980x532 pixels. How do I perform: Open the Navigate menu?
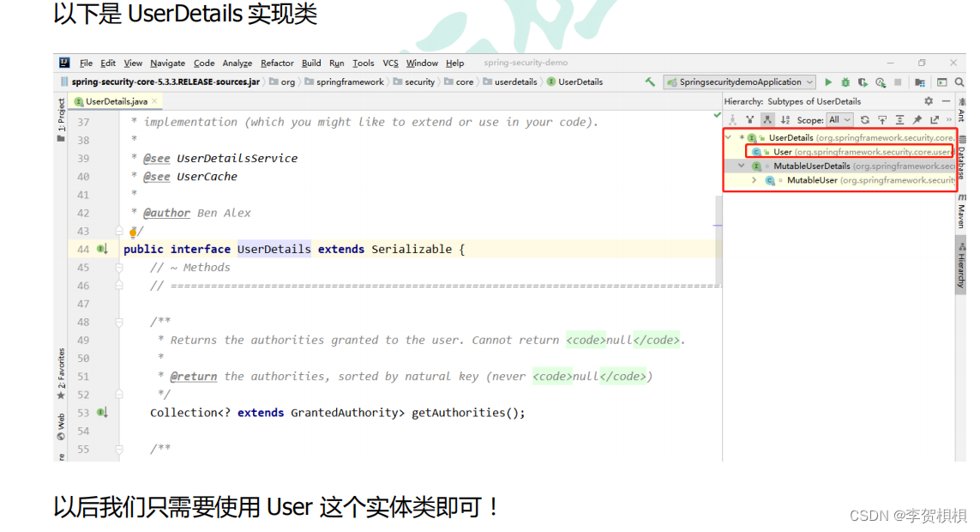click(167, 63)
